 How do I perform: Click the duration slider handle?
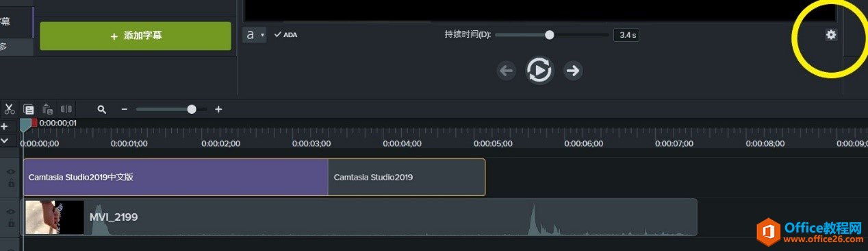pos(549,34)
